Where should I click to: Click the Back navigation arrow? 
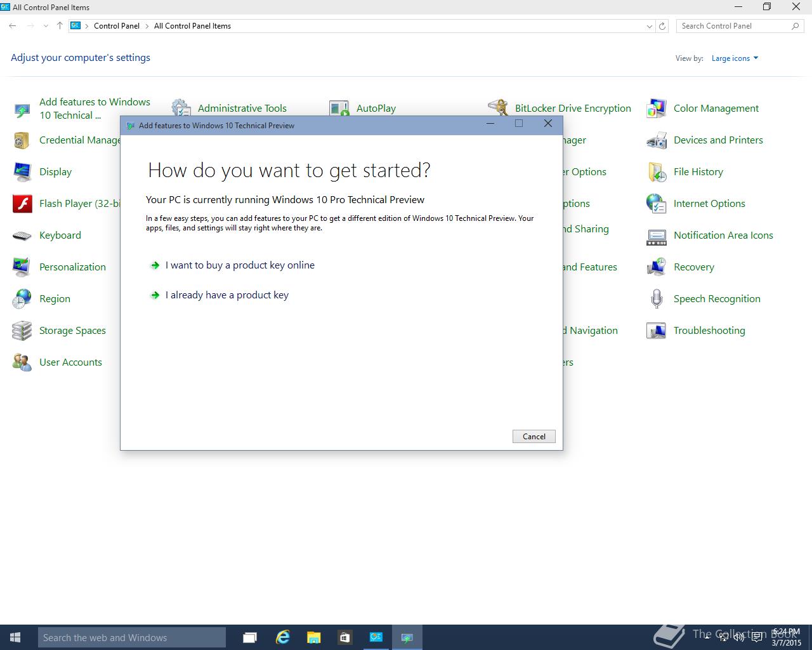(x=13, y=26)
